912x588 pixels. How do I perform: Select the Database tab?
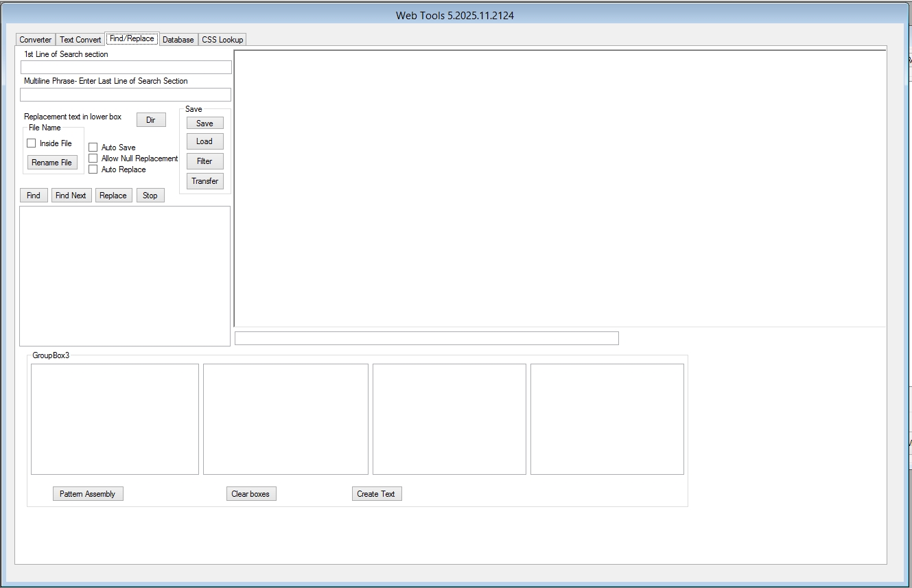[178, 40]
